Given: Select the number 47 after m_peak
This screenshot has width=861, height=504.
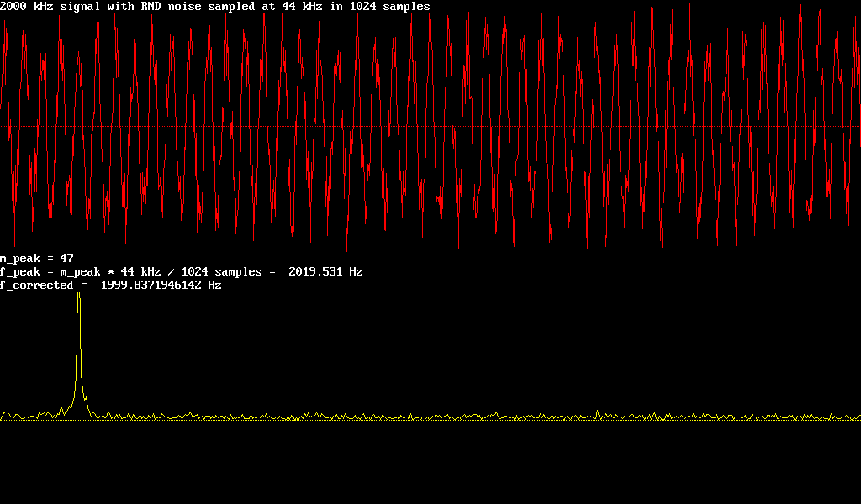Looking at the screenshot, I should click(x=67, y=258).
